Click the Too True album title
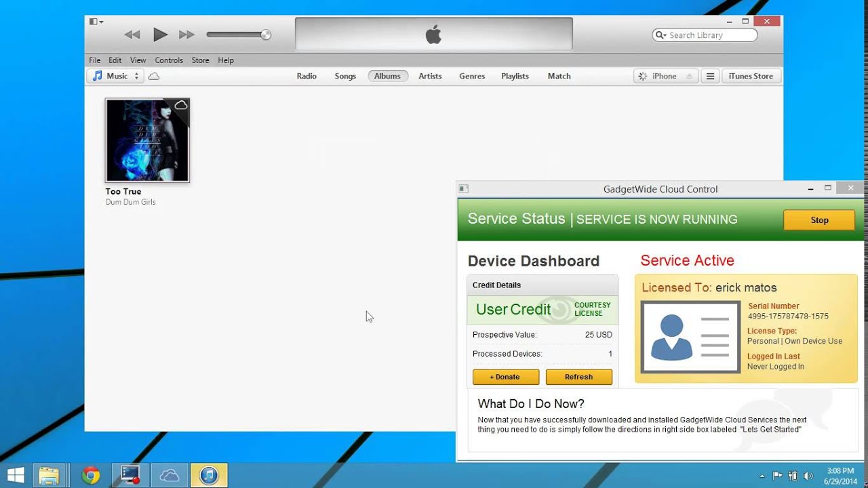This screenshot has width=868, height=488. (123, 192)
